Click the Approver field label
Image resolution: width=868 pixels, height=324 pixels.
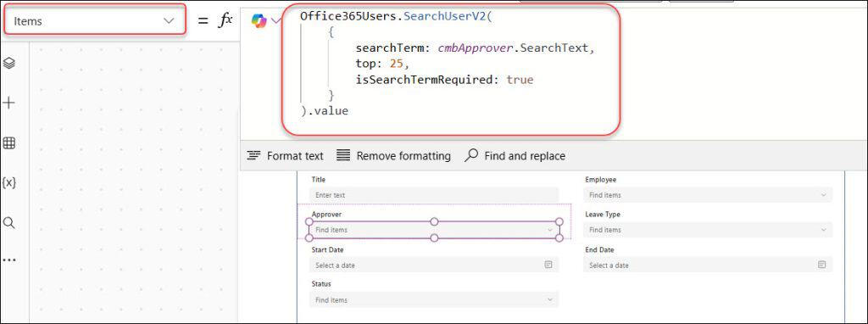point(326,215)
